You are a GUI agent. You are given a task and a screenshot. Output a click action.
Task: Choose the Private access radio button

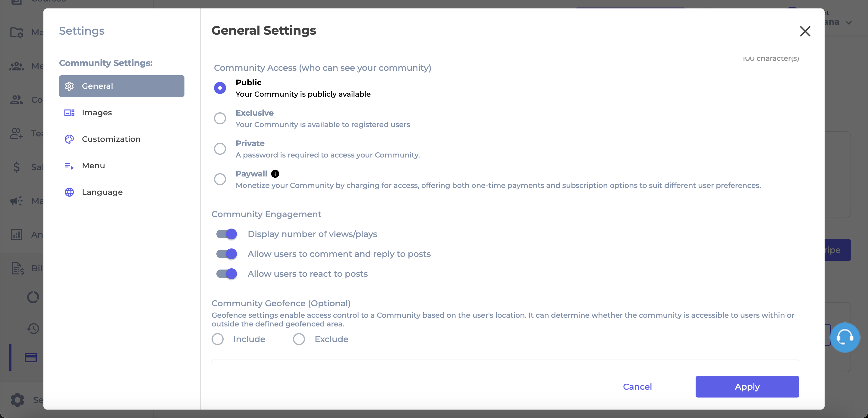220,148
